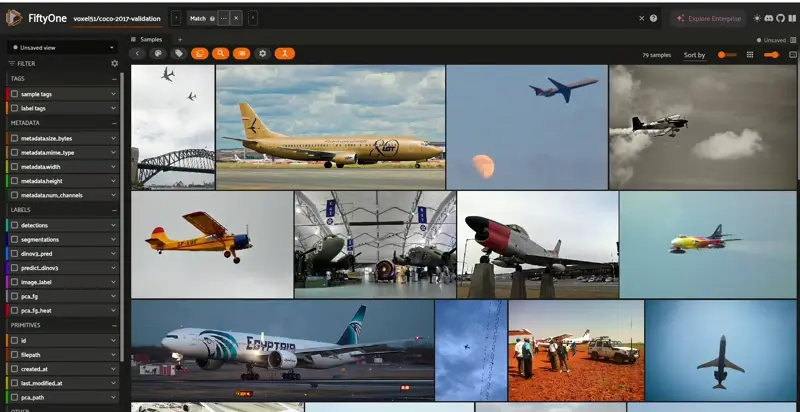
Task: Open the EgyptAir airplane thumbnail
Action: coord(283,350)
